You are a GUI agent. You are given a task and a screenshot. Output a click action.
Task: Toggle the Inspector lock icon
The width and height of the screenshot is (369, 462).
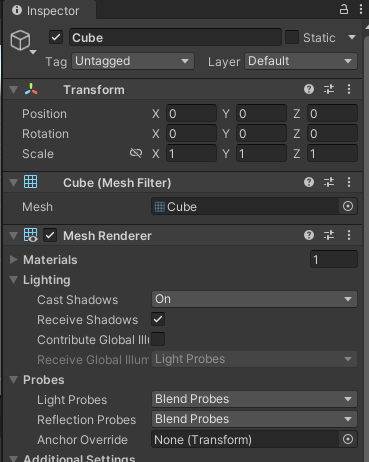(344, 9)
